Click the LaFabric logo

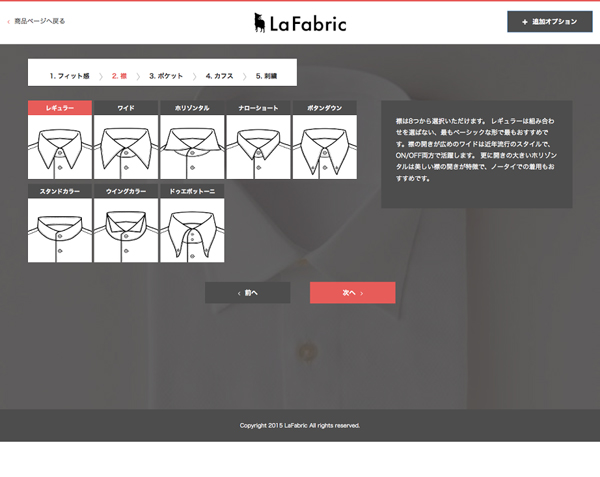[x=300, y=23]
